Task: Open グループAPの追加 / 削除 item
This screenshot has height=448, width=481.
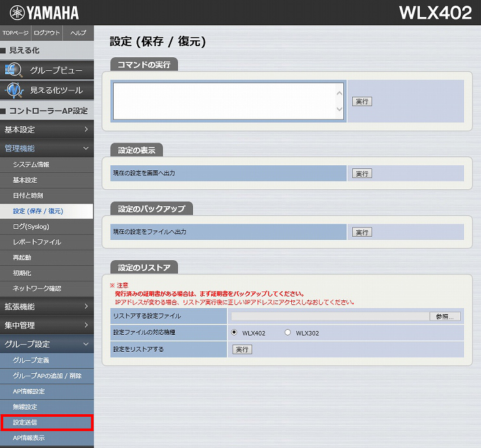Action: 47,376
